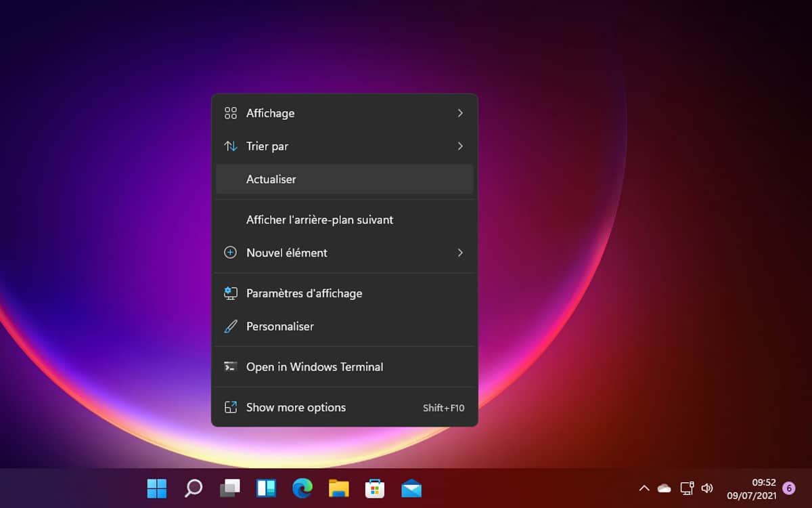Click Afficher l'arrière-plan suivant
The width and height of the screenshot is (812, 508).
point(320,219)
